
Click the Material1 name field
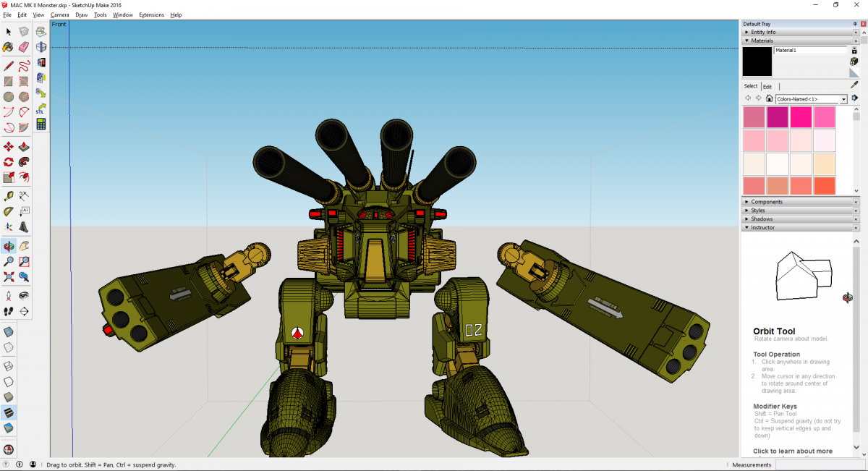coord(810,51)
